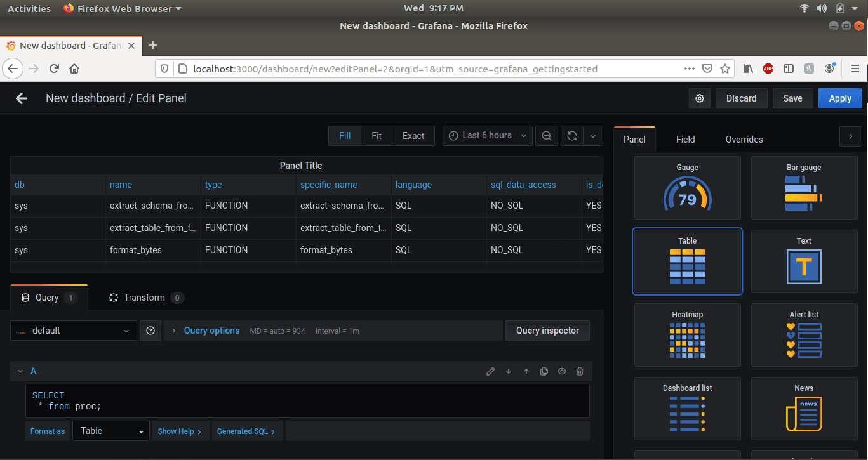Reload page with the Firefox reload button
The width and height of the screenshot is (868, 460).
54,69
